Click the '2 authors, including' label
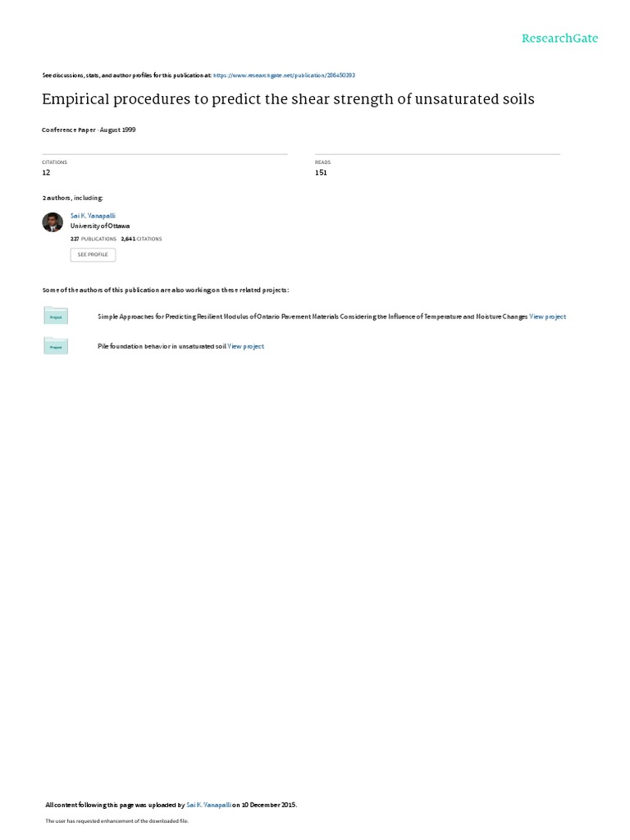 pos(72,198)
